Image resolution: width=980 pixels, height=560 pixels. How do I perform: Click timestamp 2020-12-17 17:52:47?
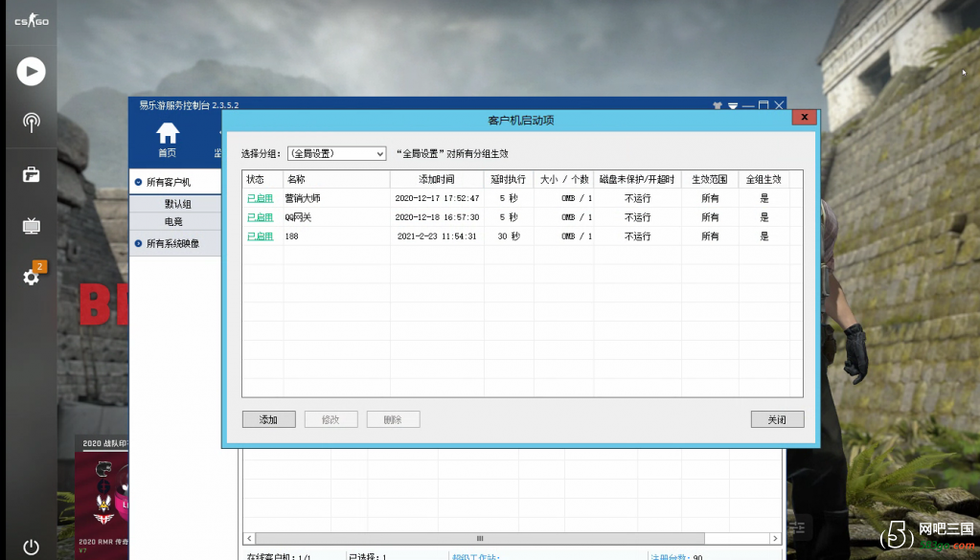click(437, 198)
